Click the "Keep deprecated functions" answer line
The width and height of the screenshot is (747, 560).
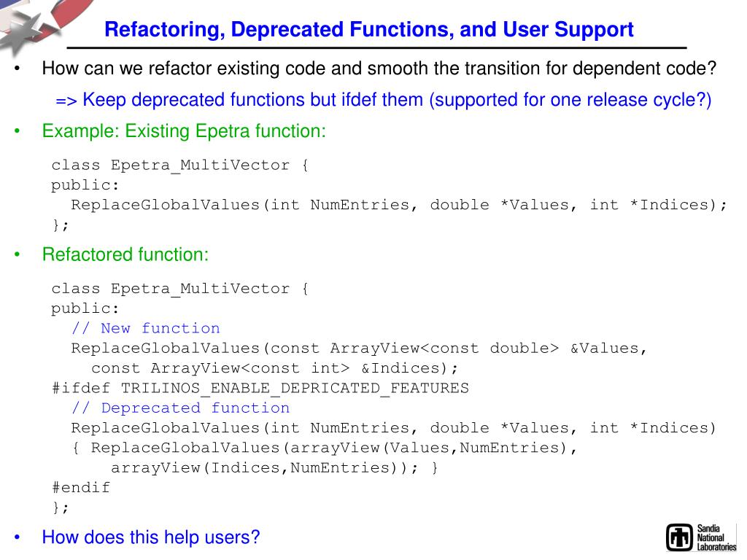(383, 100)
